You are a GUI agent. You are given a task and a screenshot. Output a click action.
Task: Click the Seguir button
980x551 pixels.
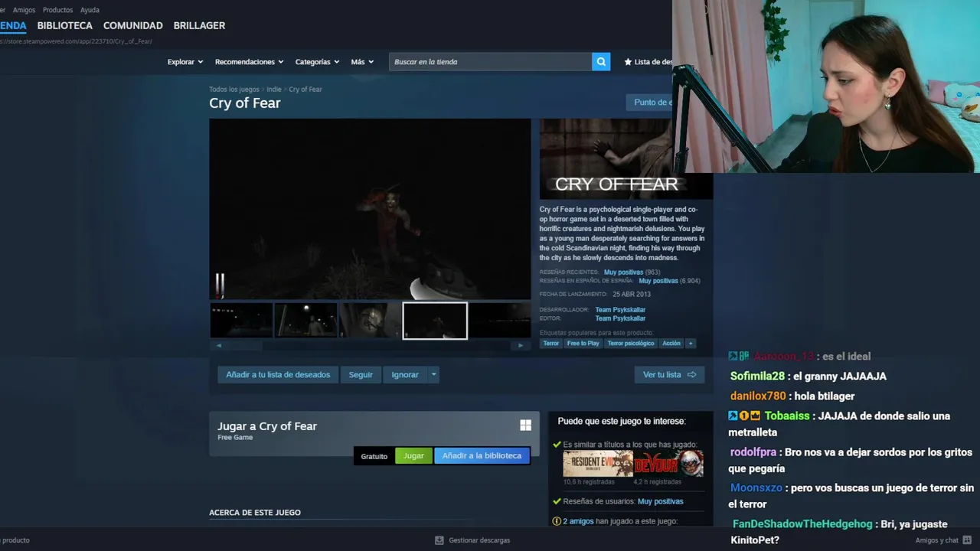click(x=361, y=375)
